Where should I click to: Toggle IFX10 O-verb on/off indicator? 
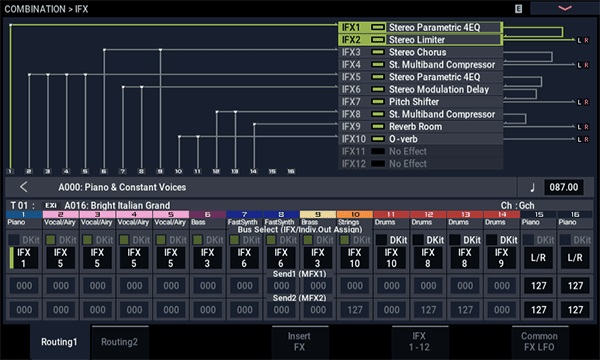coord(378,139)
